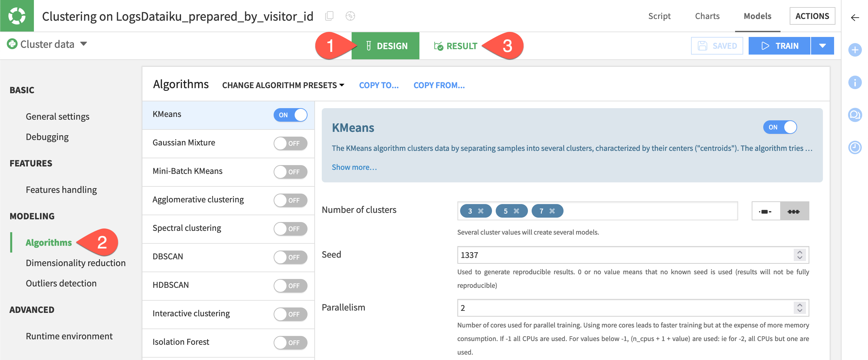The width and height of the screenshot is (868, 360).
Task: Click the Train button
Action: tap(779, 46)
